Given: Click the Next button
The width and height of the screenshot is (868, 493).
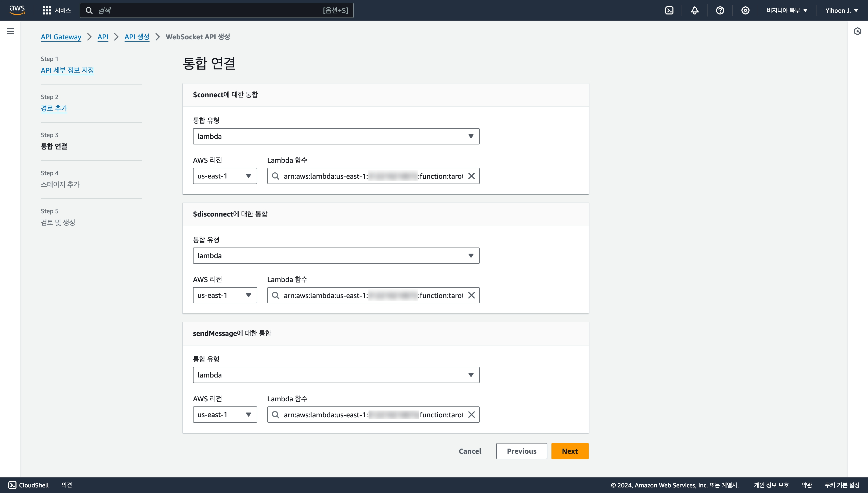Looking at the screenshot, I should click(570, 451).
